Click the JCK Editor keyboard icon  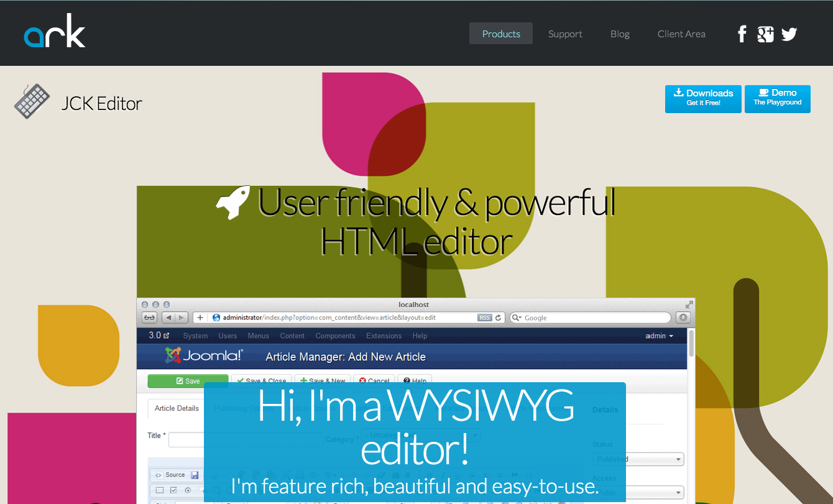[32, 102]
